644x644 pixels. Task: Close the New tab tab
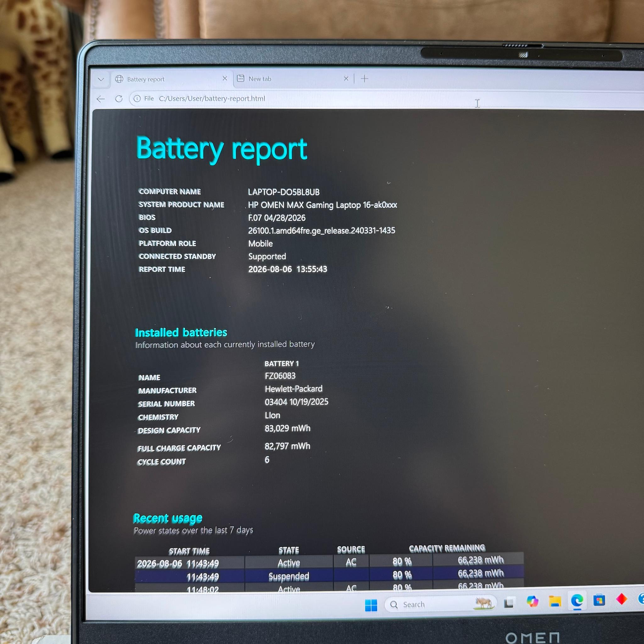pyautogui.click(x=346, y=78)
